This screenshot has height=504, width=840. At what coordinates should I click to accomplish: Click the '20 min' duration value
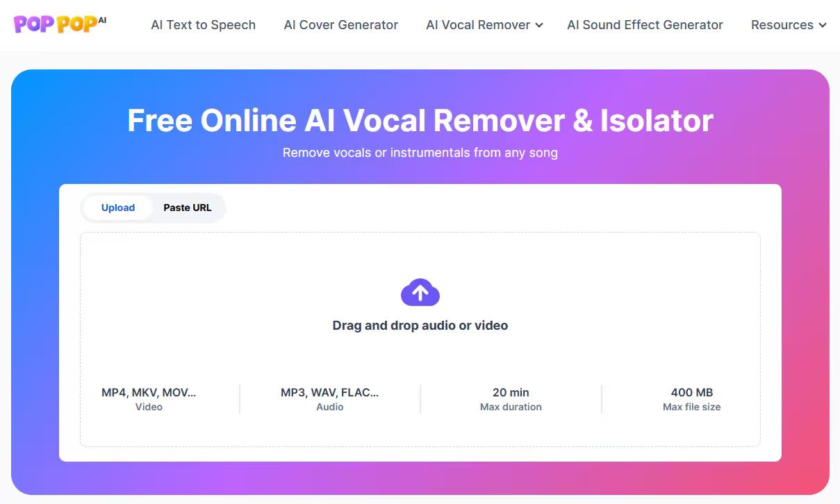point(511,392)
